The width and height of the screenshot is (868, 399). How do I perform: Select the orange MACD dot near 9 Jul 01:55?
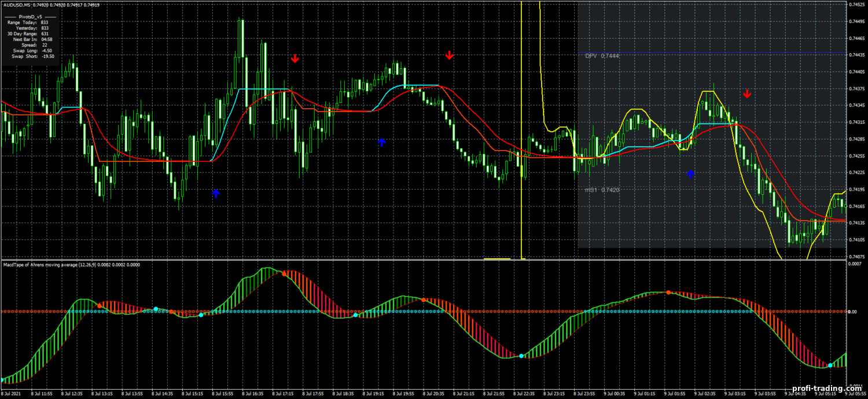668,293
